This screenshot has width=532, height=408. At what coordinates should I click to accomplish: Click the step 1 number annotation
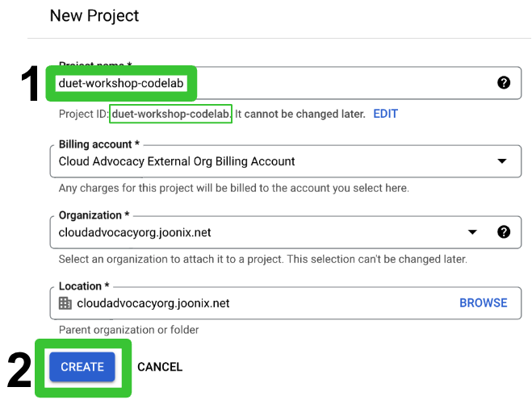coord(30,85)
